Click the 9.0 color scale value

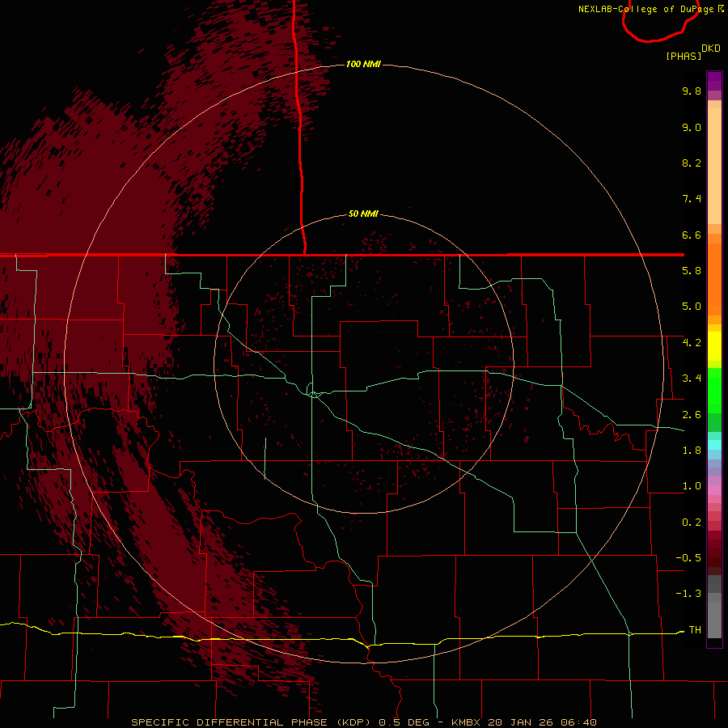[692, 127]
